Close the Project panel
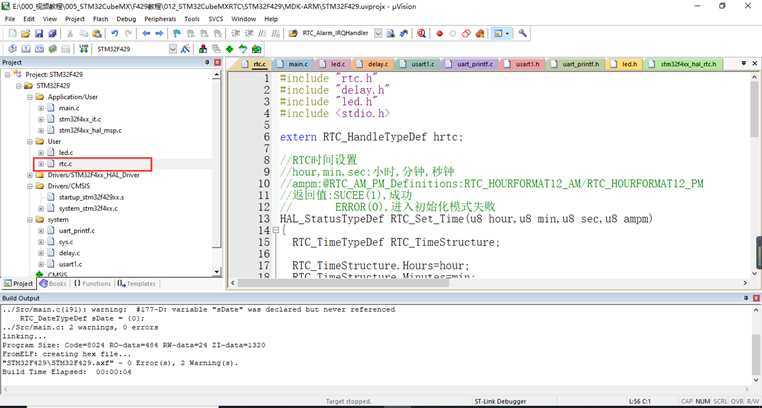This screenshot has height=408, width=762. tap(217, 62)
